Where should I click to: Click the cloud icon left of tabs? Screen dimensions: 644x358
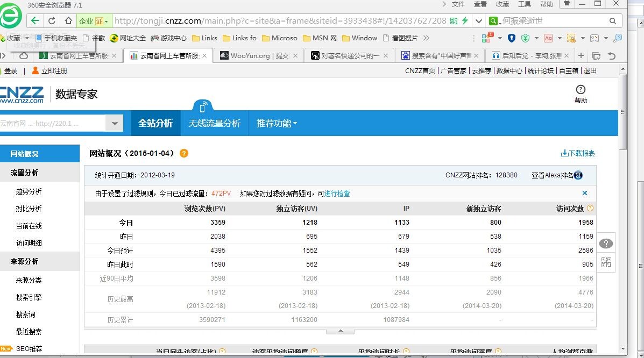pyautogui.click(x=24, y=55)
